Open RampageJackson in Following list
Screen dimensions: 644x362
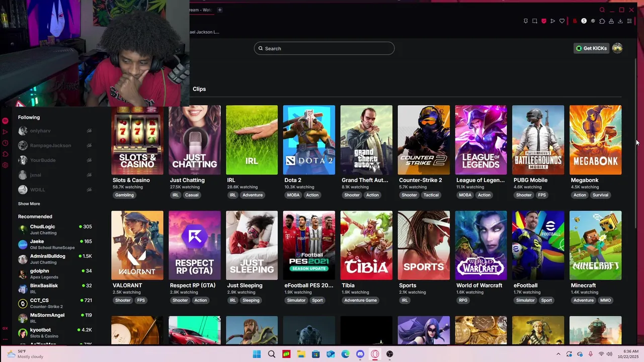click(55, 145)
